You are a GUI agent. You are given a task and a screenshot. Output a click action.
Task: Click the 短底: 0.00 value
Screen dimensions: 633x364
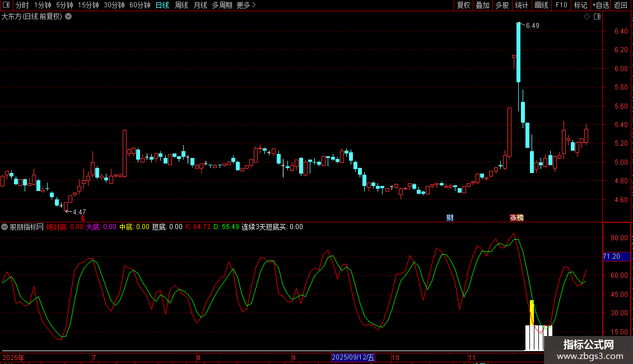pos(167,227)
